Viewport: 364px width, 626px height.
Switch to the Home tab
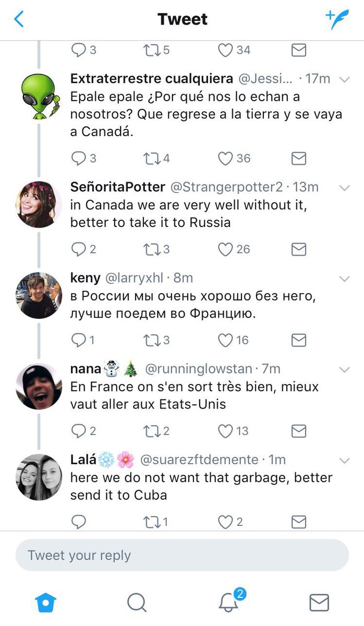(x=45, y=603)
